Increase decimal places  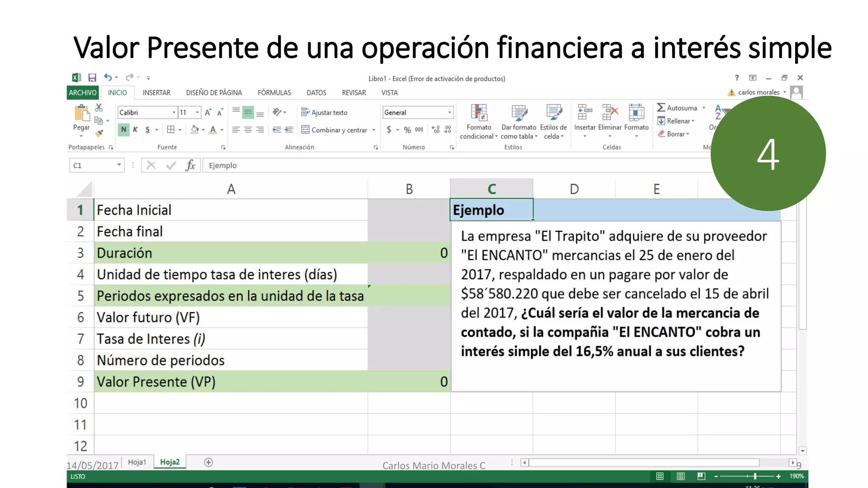pos(436,130)
